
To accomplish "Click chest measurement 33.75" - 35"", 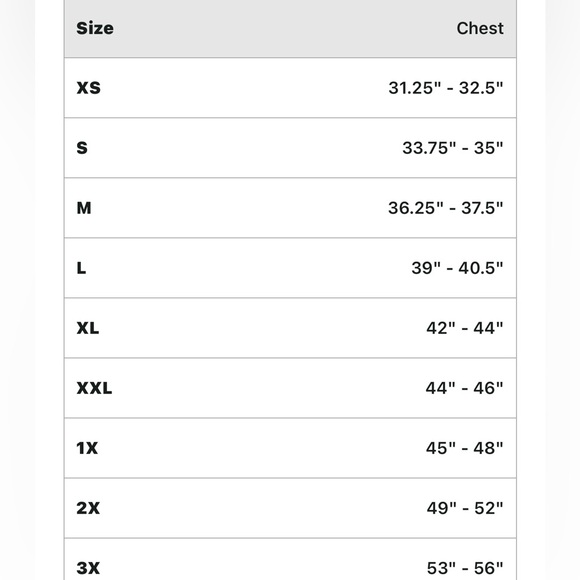I will coord(453,148).
